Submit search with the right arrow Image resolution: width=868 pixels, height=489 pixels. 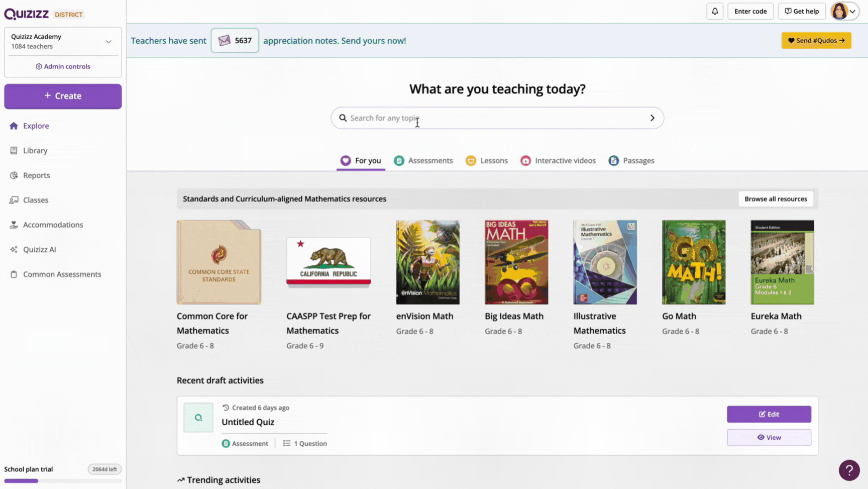(x=652, y=118)
